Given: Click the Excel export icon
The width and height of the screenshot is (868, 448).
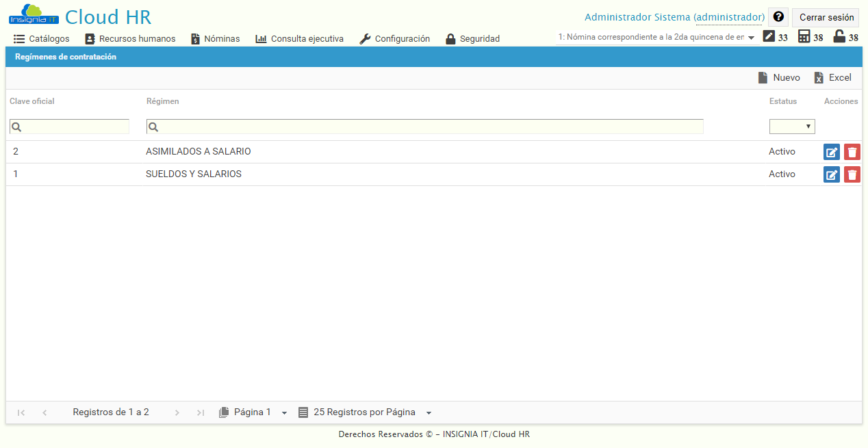Looking at the screenshot, I should (x=819, y=77).
